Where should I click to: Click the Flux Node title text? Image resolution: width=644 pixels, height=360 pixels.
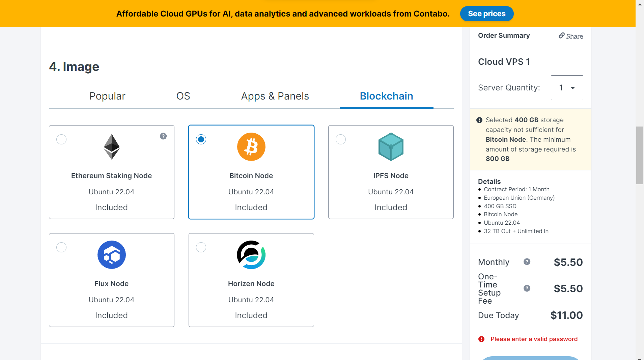pyautogui.click(x=111, y=284)
